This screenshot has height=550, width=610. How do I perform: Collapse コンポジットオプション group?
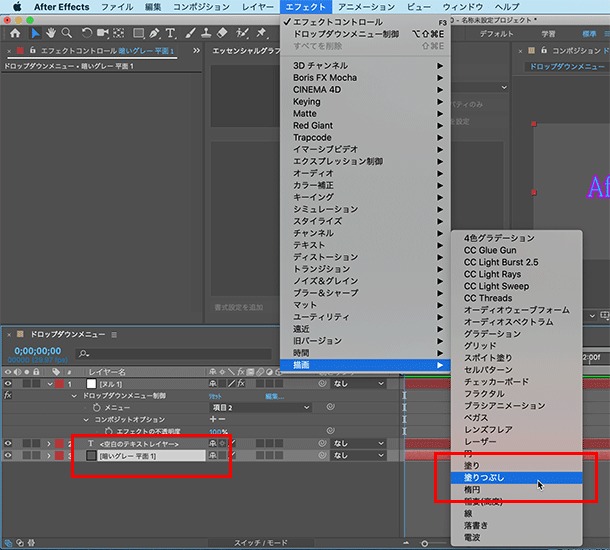pyautogui.click(x=86, y=420)
